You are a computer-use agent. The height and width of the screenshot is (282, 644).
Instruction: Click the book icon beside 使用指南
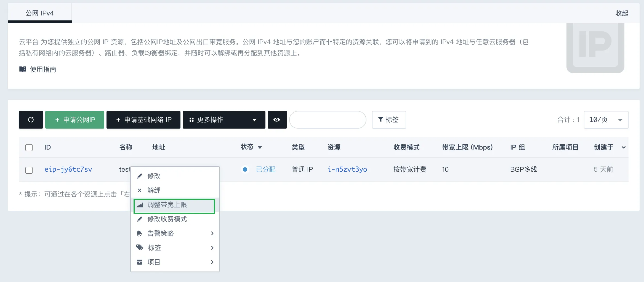23,69
